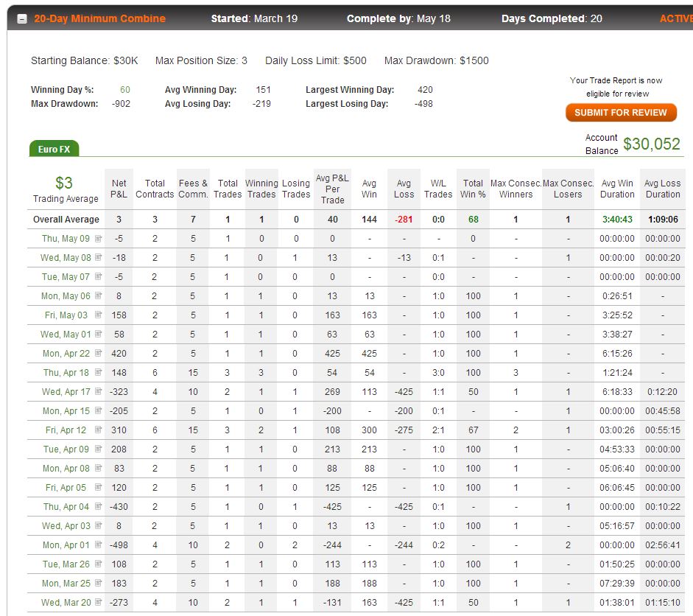The image size is (693, 616).
Task: Open the notes icon for Wed, May 08
Action: (98, 258)
